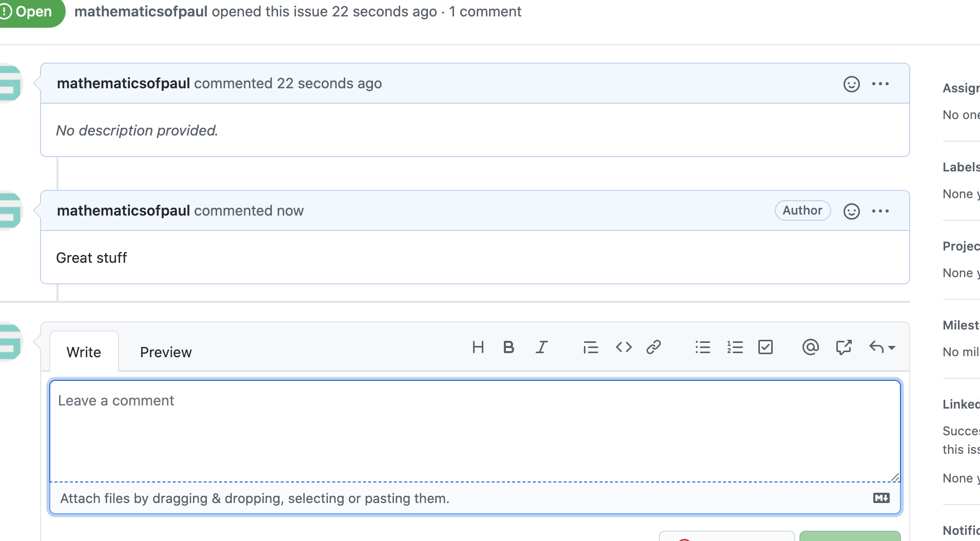Apply bold formatting in comment toolbar
The height and width of the screenshot is (541, 980).
point(508,347)
